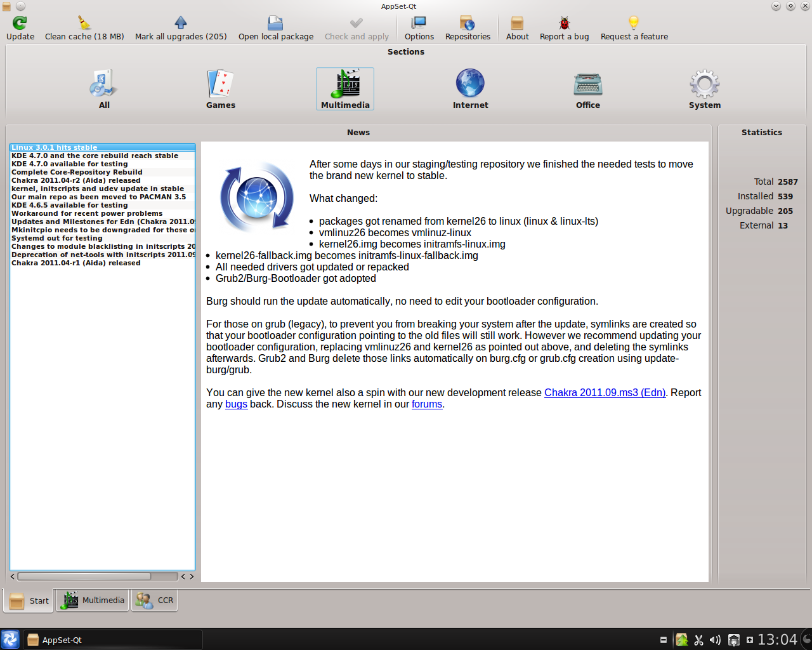Viewport: 812px width, 650px height.
Task: Mark all 205 upgrades
Action: pos(181,29)
